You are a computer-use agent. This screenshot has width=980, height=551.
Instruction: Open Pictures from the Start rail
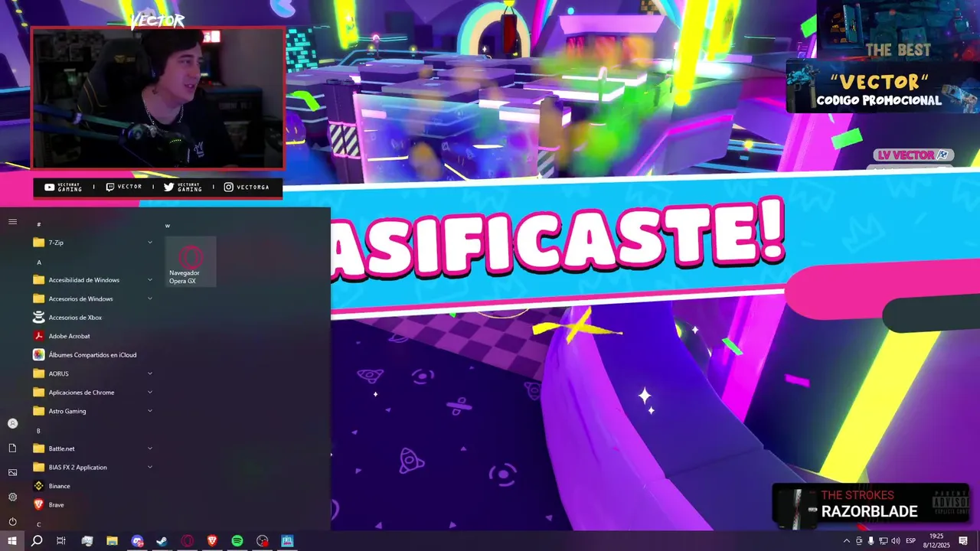12,472
